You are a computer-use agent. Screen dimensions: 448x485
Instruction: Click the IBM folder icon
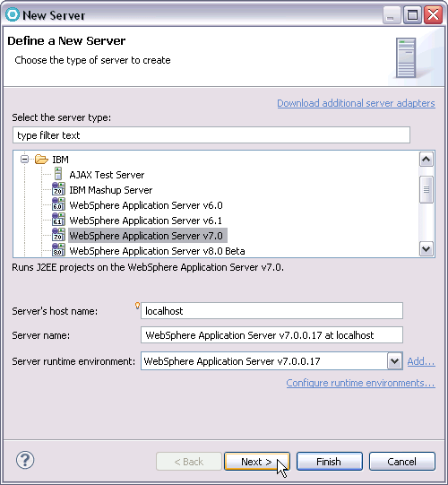pos(41,160)
